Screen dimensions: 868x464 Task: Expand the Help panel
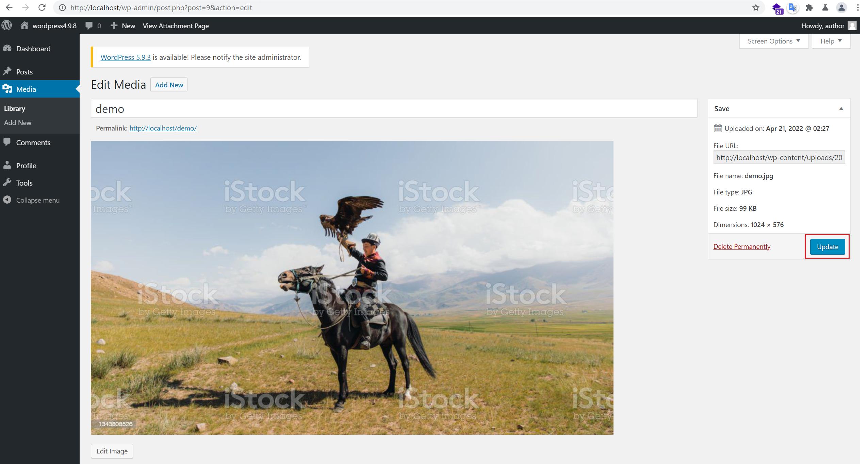[x=831, y=41]
